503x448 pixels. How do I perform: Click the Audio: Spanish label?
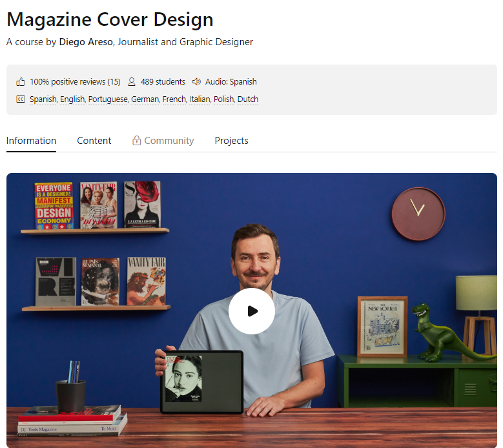tap(231, 82)
